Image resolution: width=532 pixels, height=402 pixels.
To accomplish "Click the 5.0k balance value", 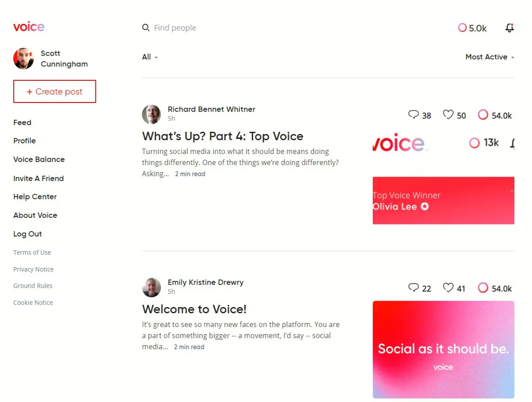I will click(x=478, y=28).
